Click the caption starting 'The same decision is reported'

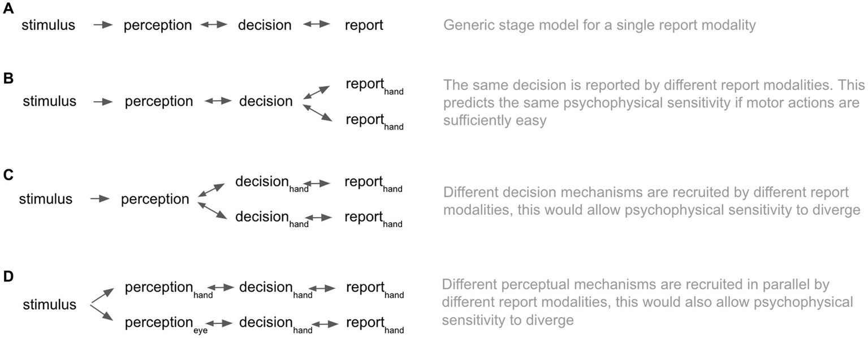tap(654, 103)
